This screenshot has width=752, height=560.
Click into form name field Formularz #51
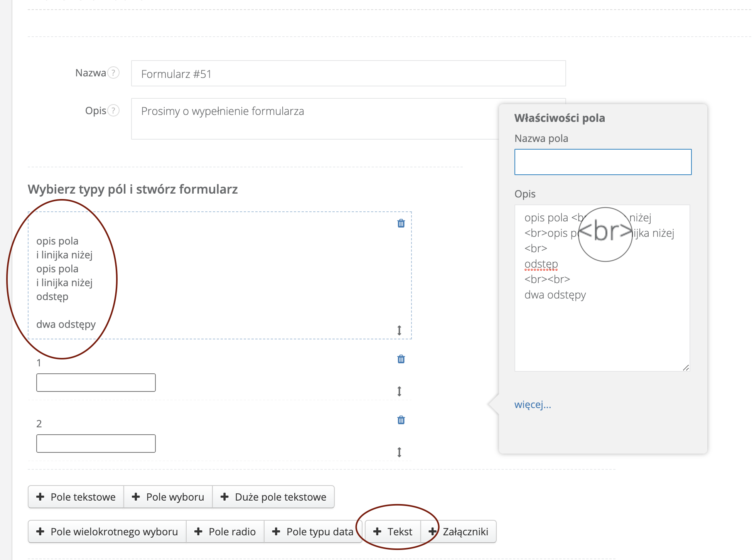pos(348,74)
